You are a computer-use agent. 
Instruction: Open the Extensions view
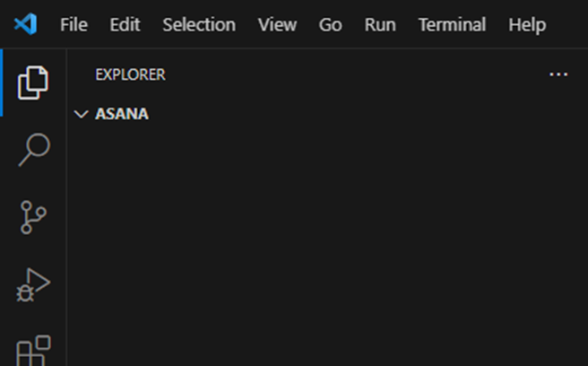coord(33,350)
